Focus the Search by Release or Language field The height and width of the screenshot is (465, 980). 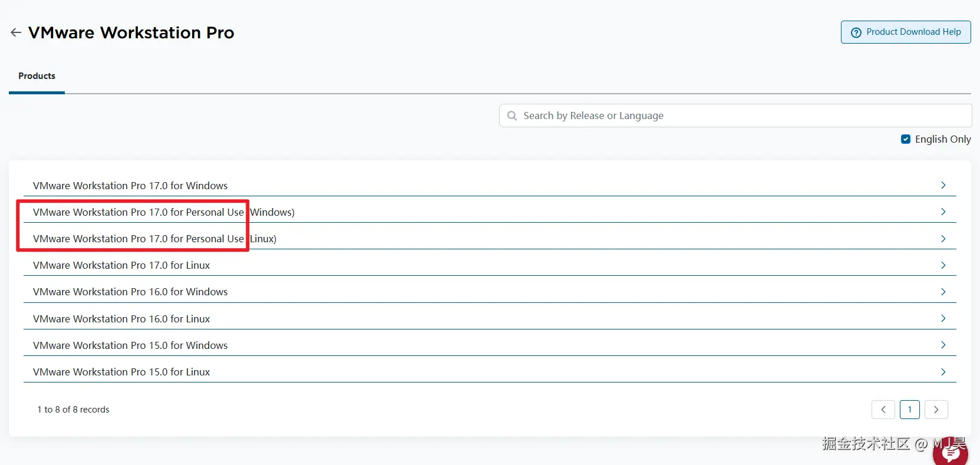735,116
